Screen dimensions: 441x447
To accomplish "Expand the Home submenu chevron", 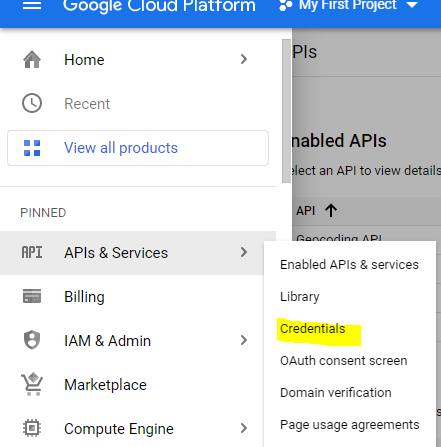I will 244,59.
